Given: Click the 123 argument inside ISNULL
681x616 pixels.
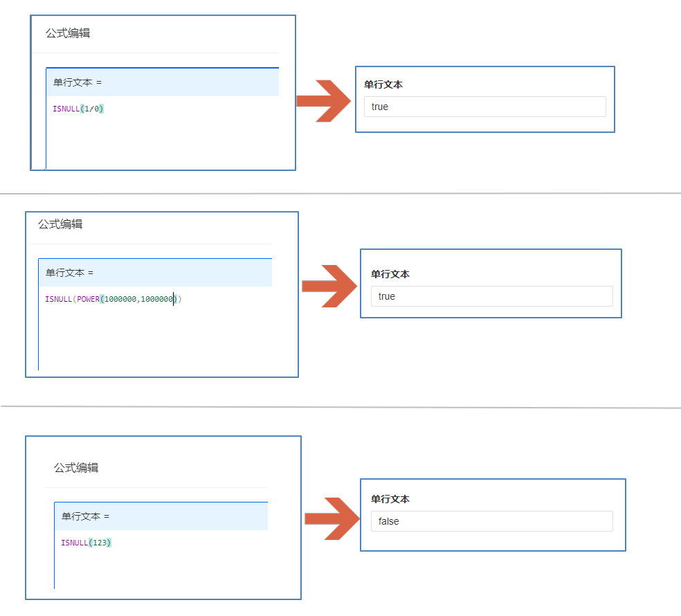Looking at the screenshot, I should [100, 543].
